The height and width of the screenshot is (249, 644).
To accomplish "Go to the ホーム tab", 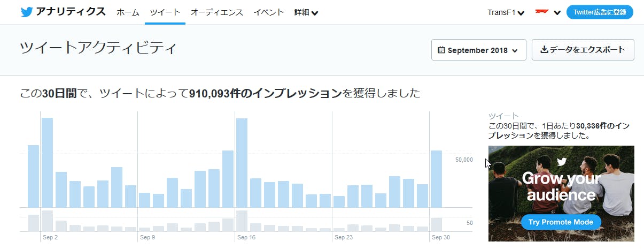I will (x=128, y=12).
